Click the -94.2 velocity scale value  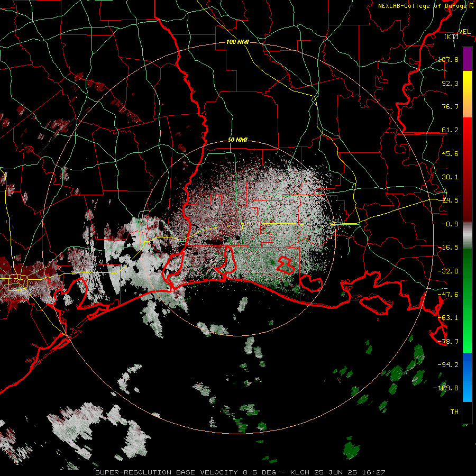point(448,365)
